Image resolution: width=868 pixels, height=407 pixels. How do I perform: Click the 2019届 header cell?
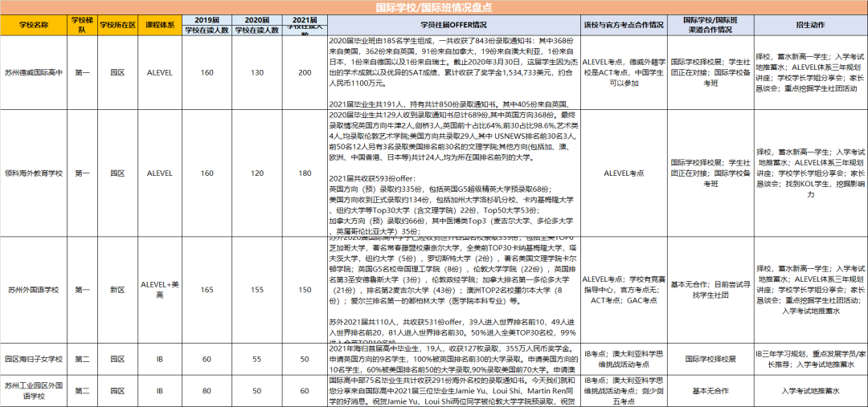click(207, 20)
